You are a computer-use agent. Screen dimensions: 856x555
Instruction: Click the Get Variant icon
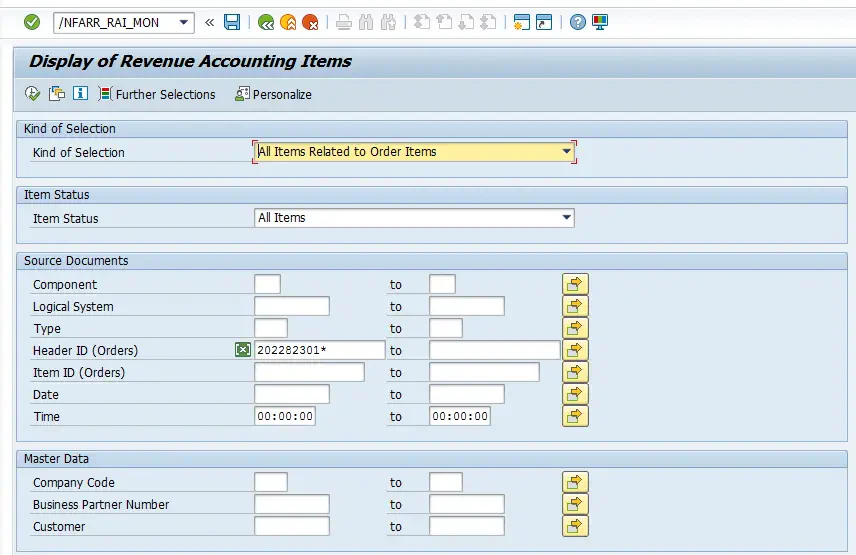57,94
